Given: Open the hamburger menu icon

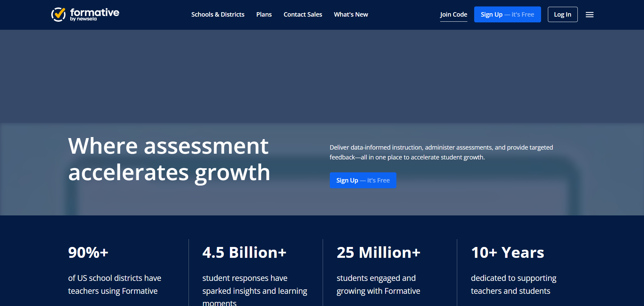Looking at the screenshot, I should 589,15.
